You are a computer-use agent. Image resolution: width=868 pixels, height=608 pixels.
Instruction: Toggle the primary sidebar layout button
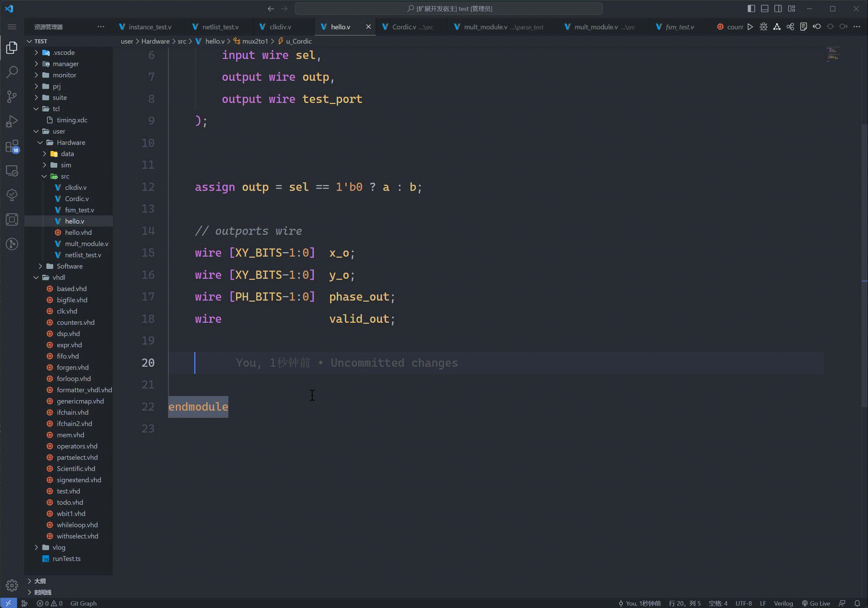[751, 8]
